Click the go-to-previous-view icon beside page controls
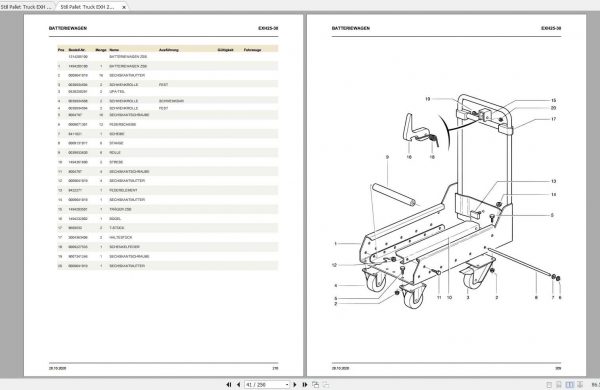Image resolution: width=600 pixels, height=390 pixels. coord(315,384)
